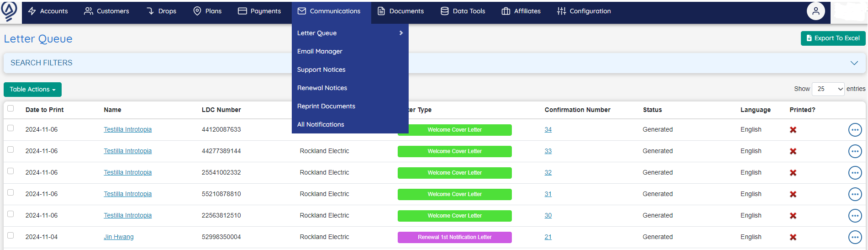This screenshot has width=868, height=250.
Task: Open row actions ellipsis for confirmation 21
Action: pyautogui.click(x=855, y=237)
